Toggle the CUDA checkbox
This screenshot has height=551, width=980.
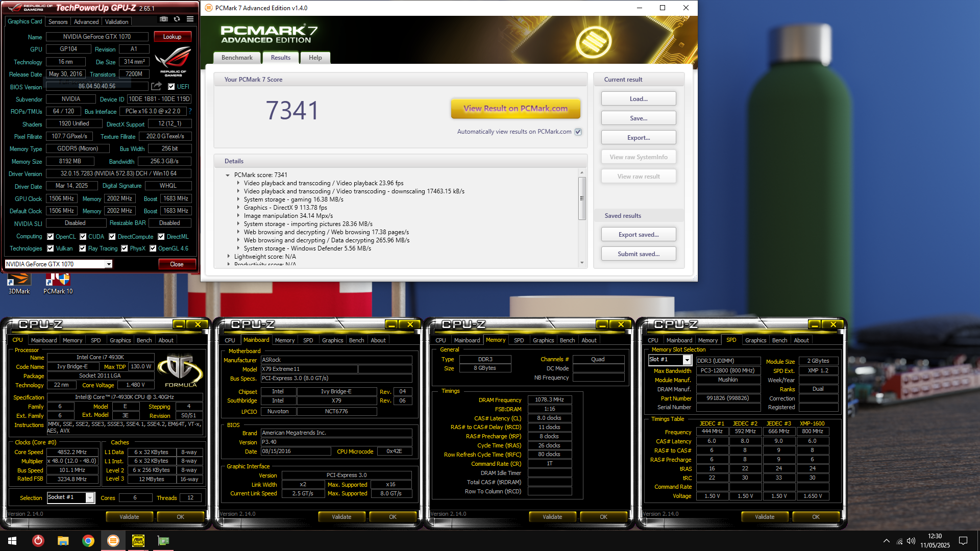pos(83,236)
